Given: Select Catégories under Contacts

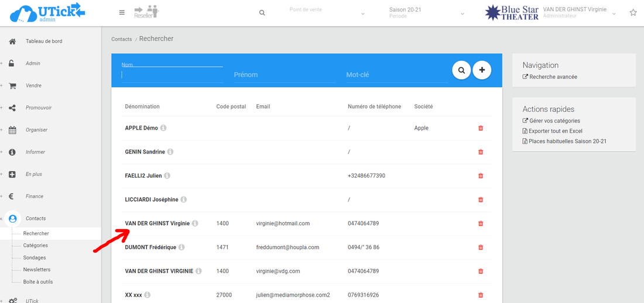Looking at the screenshot, I should point(35,246).
